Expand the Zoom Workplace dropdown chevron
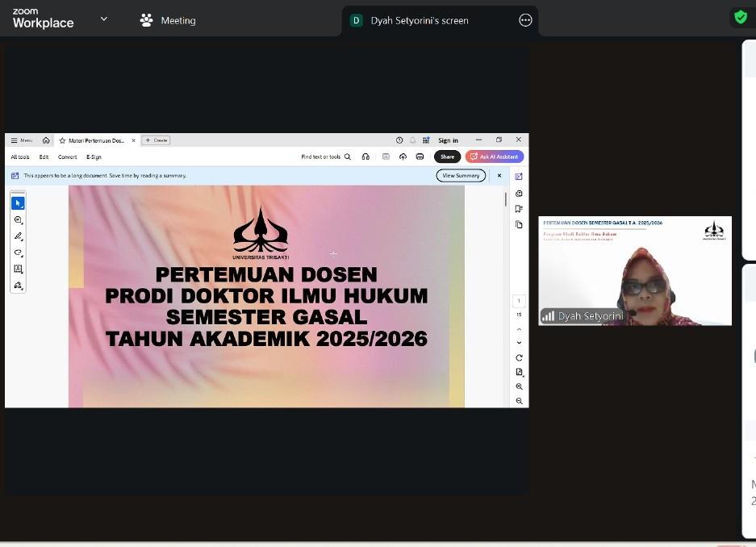Screen dimensions: 756x547 [x=103, y=19]
